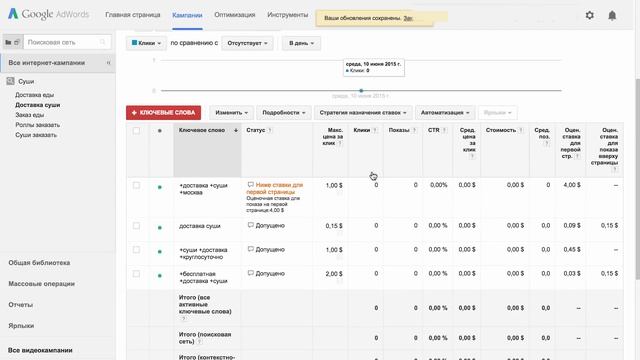Click the status dot column header
This screenshot has height=360, width=640.
(160, 131)
